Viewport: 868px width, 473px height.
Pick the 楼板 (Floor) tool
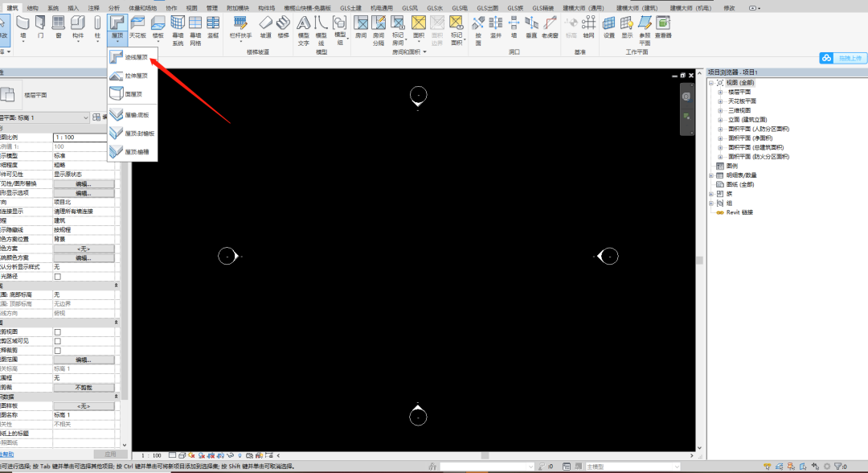tap(158, 27)
